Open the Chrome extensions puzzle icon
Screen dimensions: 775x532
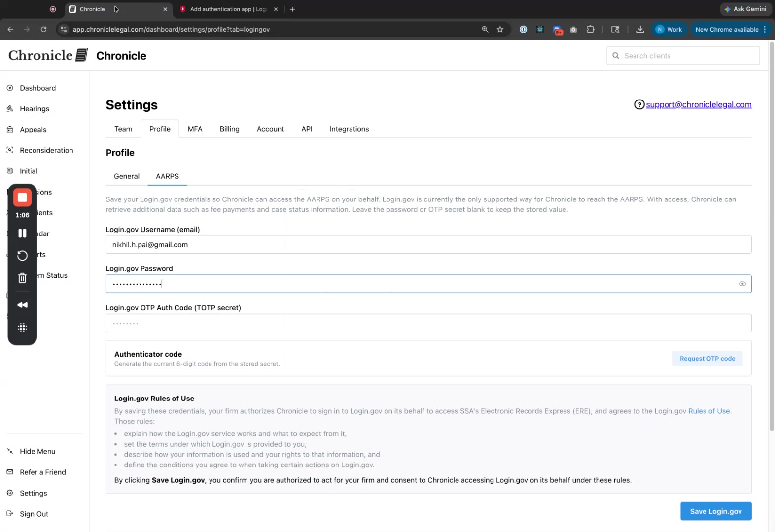click(x=590, y=29)
